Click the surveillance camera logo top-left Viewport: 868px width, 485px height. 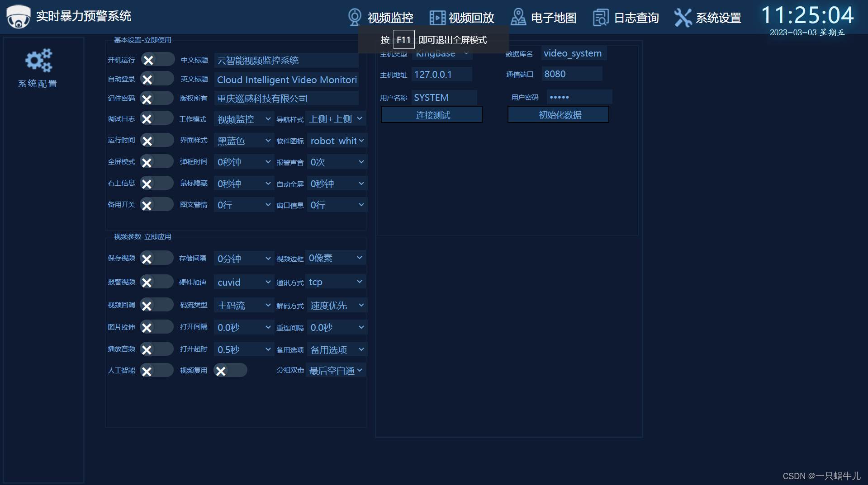[17, 17]
